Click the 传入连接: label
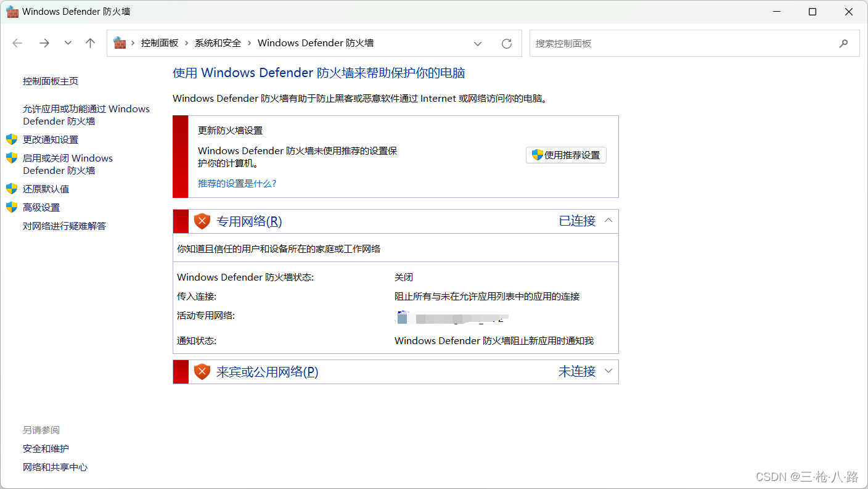Image resolution: width=868 pixels, height=489 pixels. [197, 297]
